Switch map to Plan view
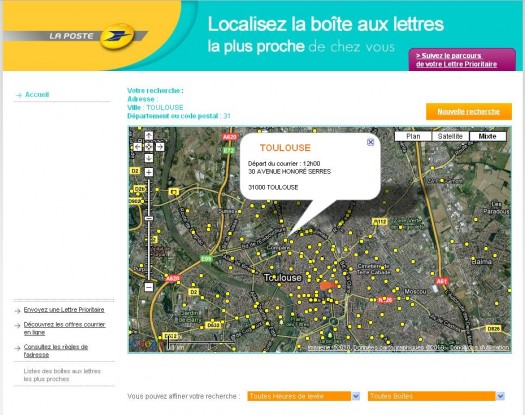This screenshot has width=525, height=415. pyautogui.click(x=413, y=136)
